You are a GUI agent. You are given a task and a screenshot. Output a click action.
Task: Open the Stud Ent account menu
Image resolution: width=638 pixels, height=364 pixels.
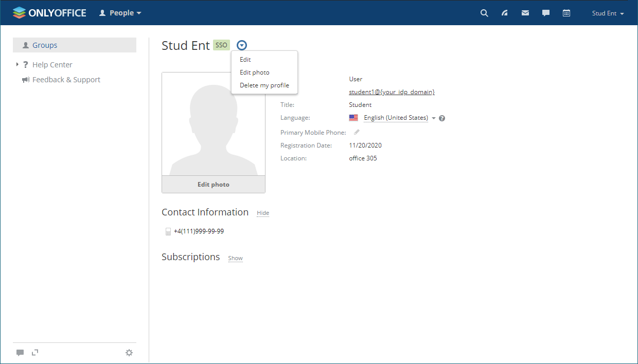[607, 13]
